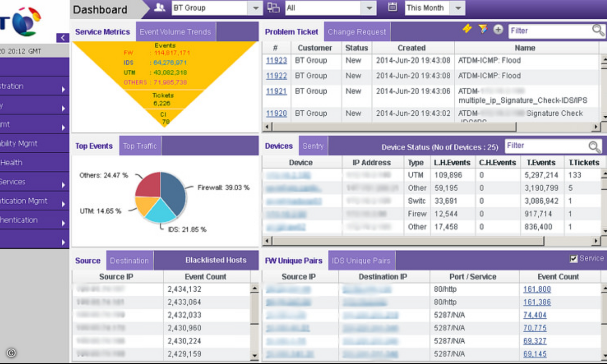The image size is (607, 364).
Task: Switch to the IDS Unique Pairs tab
Action: tap(361, 260)
